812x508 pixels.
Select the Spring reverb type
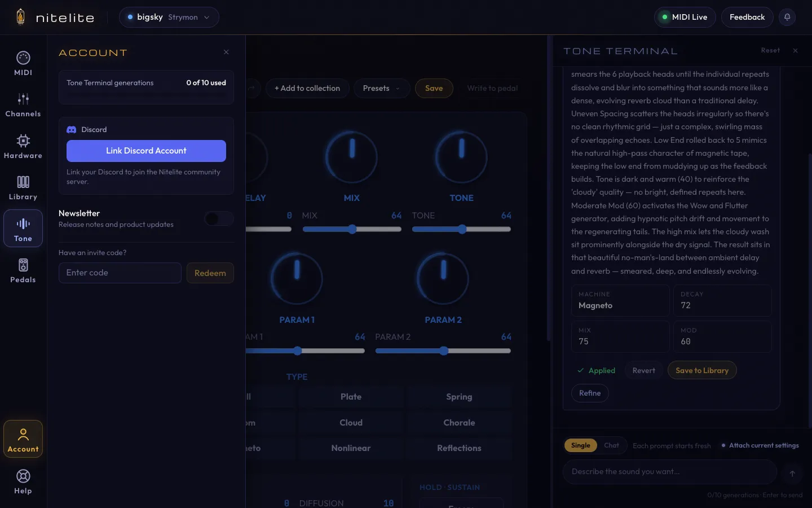click(x=459, y=397)
